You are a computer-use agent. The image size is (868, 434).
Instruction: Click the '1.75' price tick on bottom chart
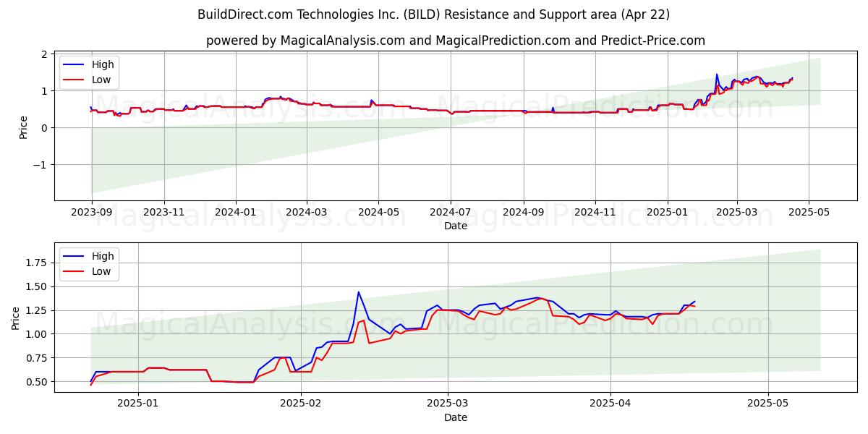(x=36, y=263)
